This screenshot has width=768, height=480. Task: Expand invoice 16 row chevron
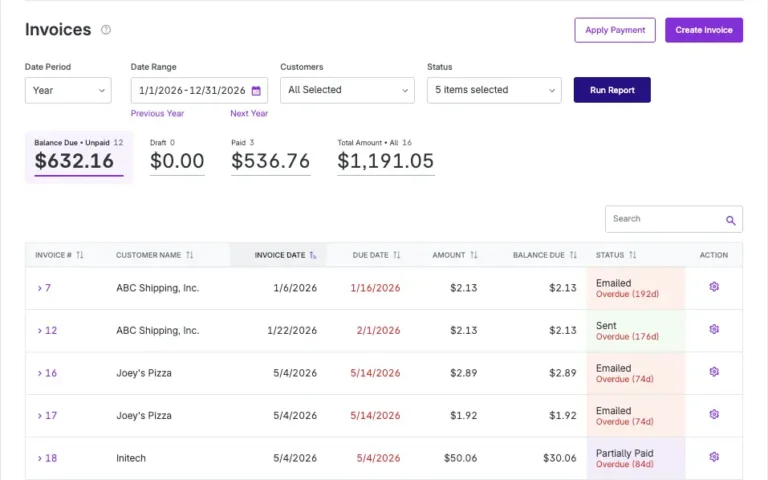click(40, 374)
